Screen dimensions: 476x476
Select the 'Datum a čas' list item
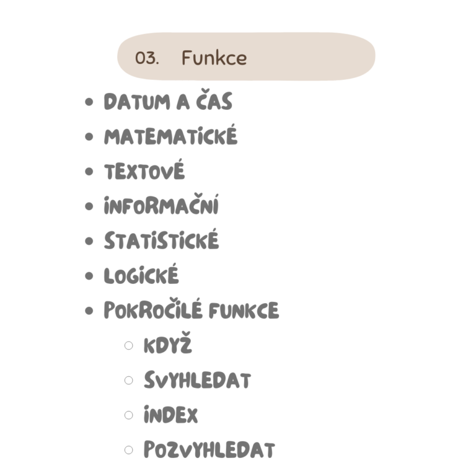(168, 100)
